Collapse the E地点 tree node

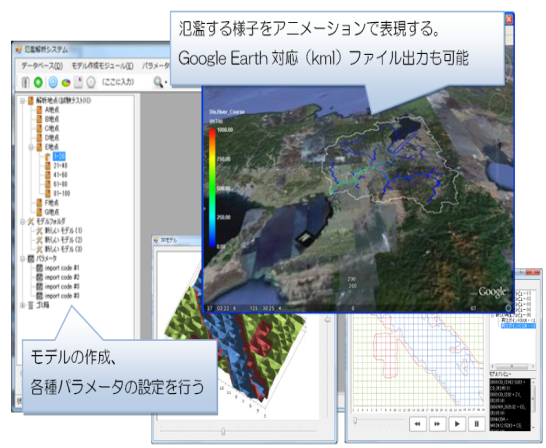[x=31, y=147]
